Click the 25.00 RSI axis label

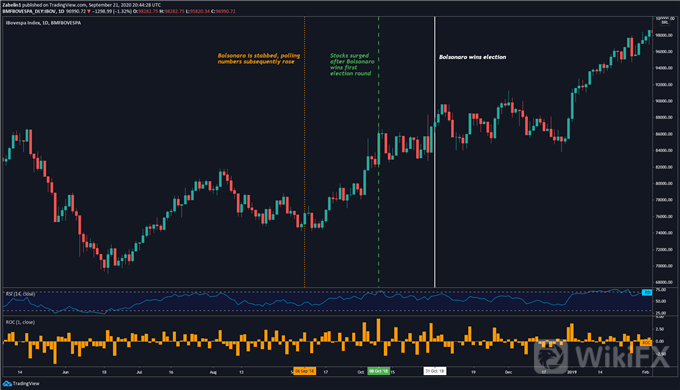tap(661, 312)
